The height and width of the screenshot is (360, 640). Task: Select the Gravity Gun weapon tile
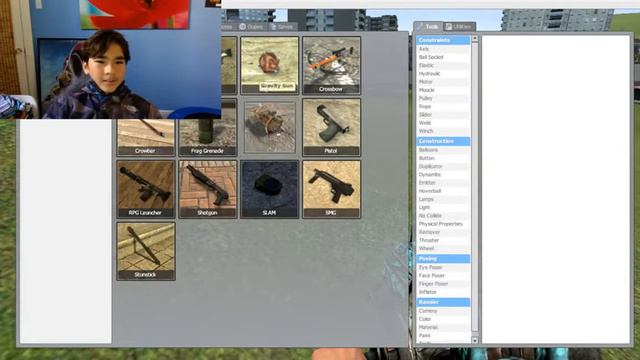(x=270, y=65)
